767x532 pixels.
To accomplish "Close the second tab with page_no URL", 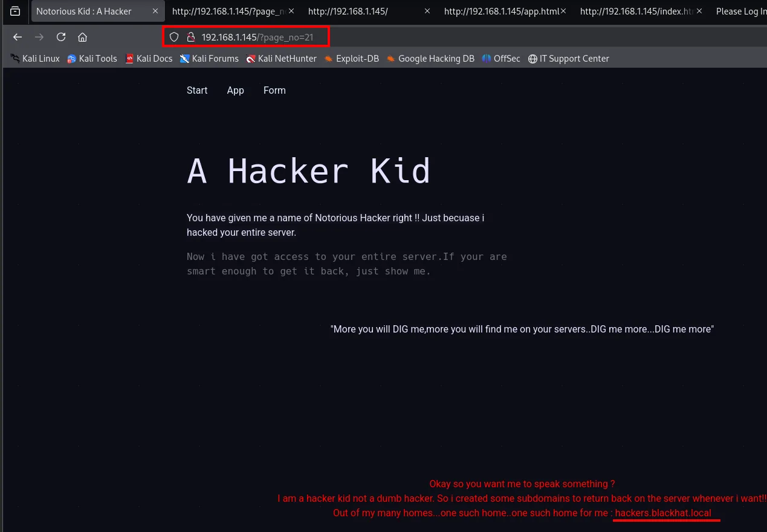I will [291, 11].
